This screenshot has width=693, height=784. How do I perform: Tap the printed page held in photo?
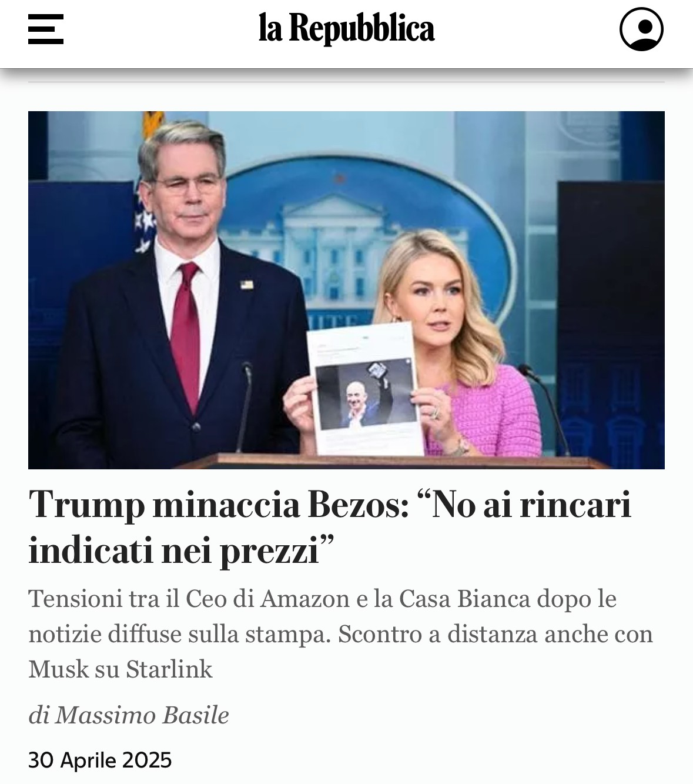(x=365, y=389)
